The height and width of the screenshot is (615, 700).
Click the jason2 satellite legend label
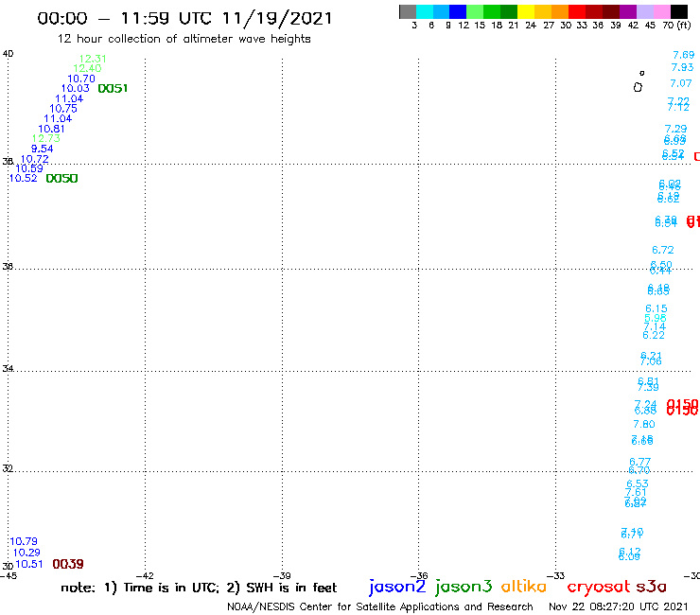397,587
